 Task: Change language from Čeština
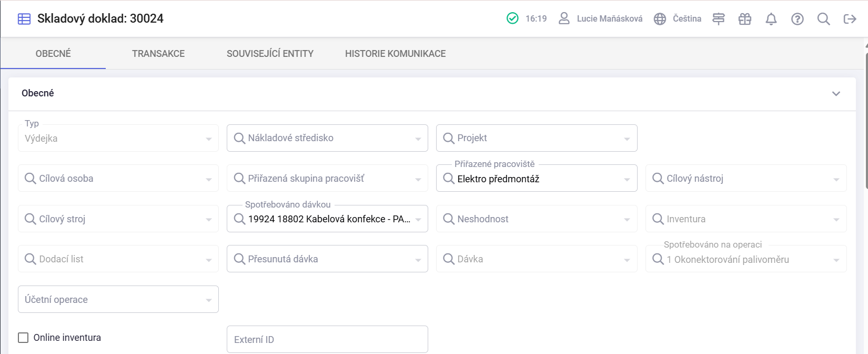coord(687,19)
